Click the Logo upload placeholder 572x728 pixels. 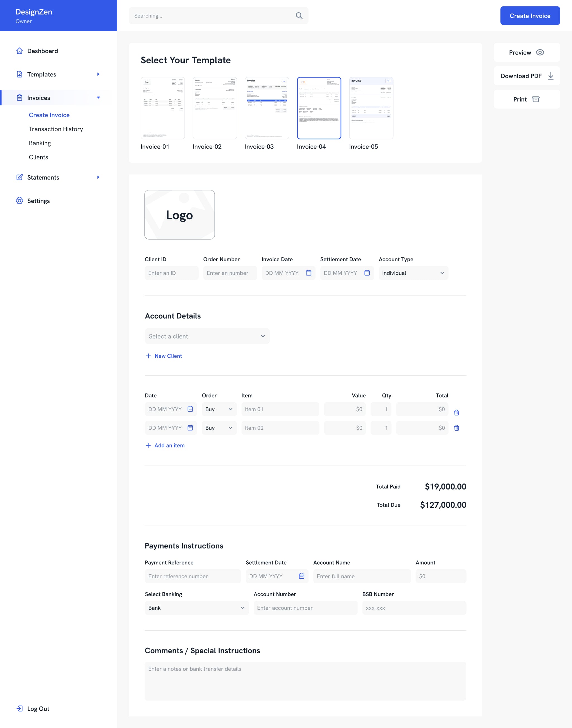click(179, 215)
